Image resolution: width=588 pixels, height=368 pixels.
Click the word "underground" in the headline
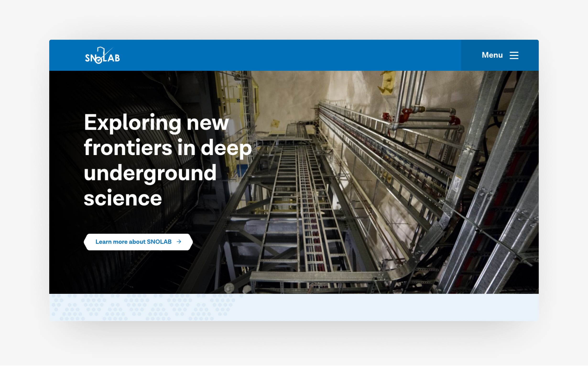pyautogui.click(x=150, y=173)
